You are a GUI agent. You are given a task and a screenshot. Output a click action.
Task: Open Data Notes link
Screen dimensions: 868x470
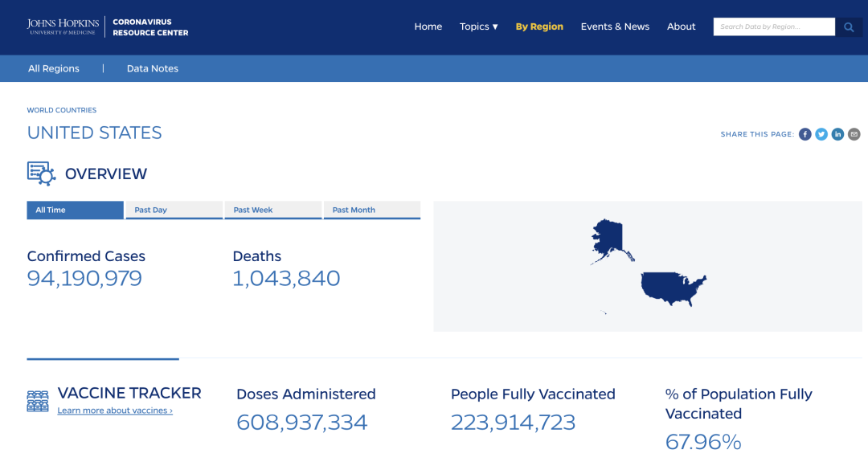[x=152, y=68]
